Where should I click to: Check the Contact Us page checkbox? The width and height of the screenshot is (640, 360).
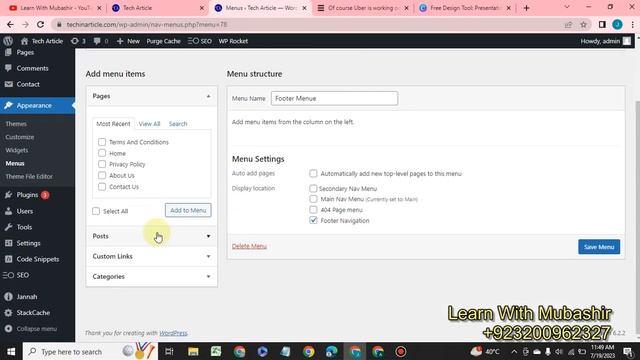(x=102, y=187)
